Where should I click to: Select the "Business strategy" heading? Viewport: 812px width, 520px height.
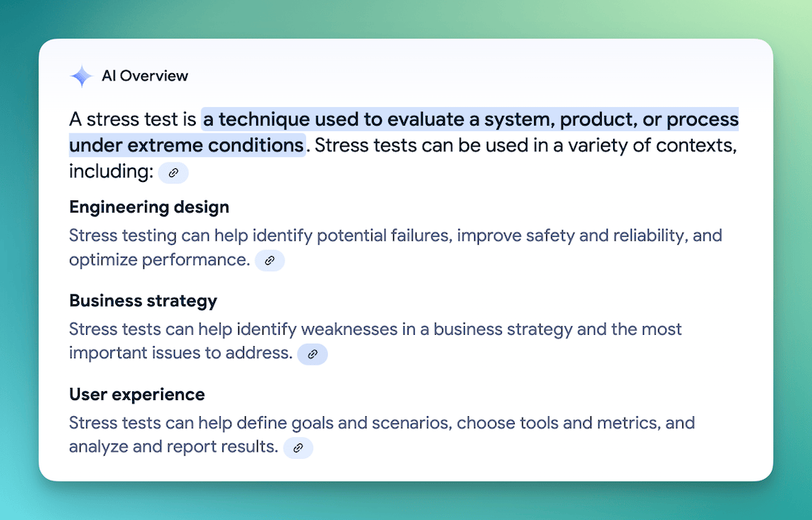pos(143,300)
